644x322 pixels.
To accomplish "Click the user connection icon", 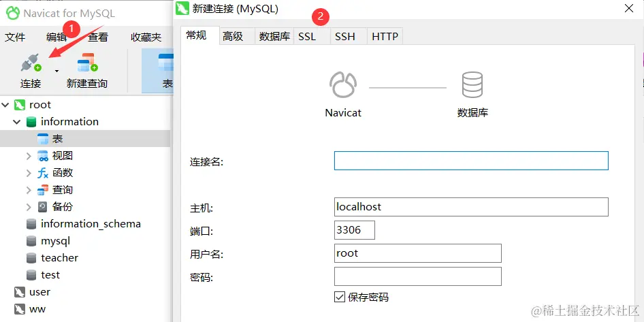I will [19, 293].
